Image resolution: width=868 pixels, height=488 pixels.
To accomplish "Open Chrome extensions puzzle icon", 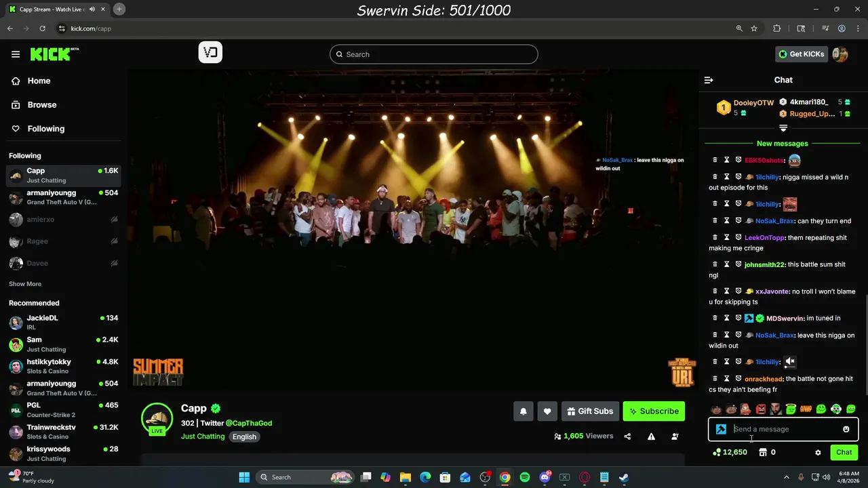I will [777, 28].
